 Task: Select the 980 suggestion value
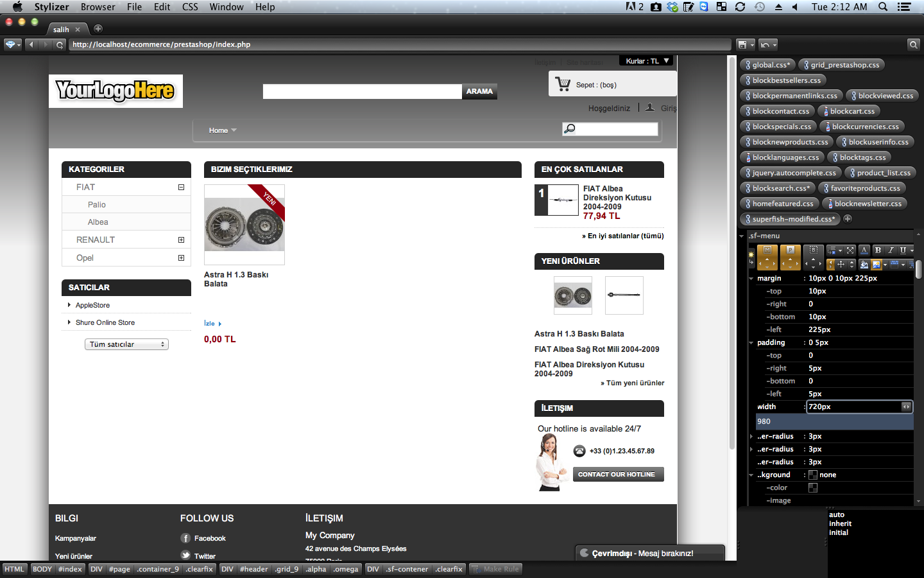834,421
